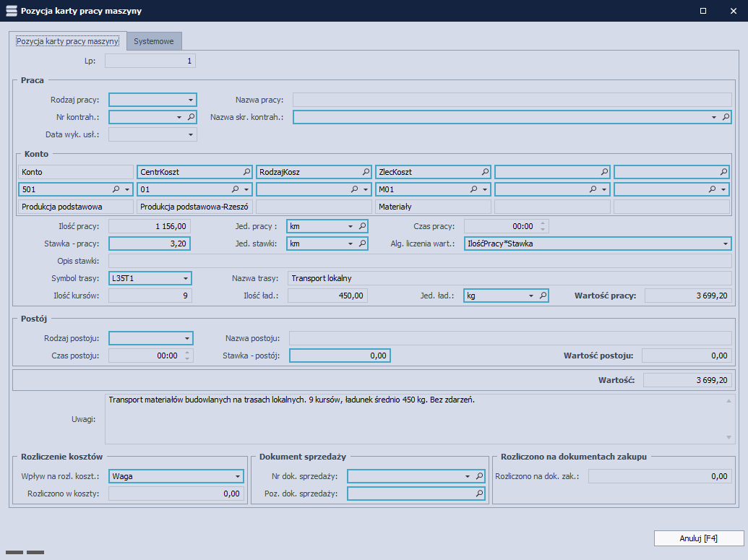
Task: Click the lookup icon in ZlecKoszt field
Action: tap(485, 172)
